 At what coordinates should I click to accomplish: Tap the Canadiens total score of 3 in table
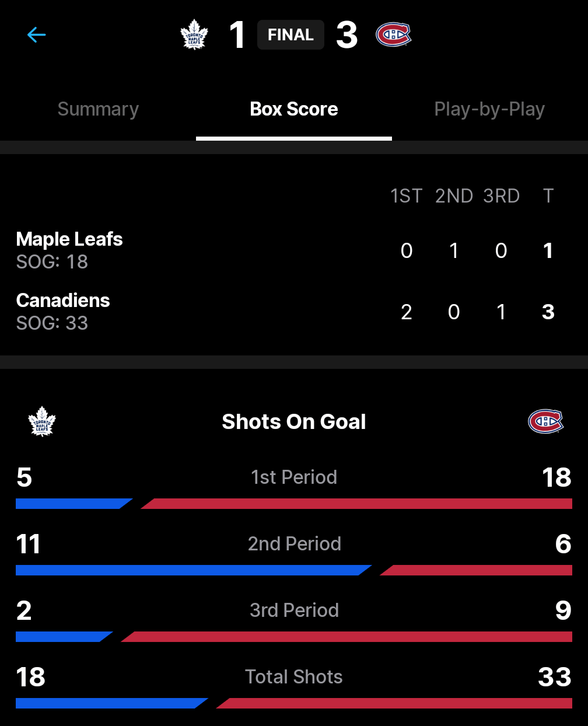(548, 312)
